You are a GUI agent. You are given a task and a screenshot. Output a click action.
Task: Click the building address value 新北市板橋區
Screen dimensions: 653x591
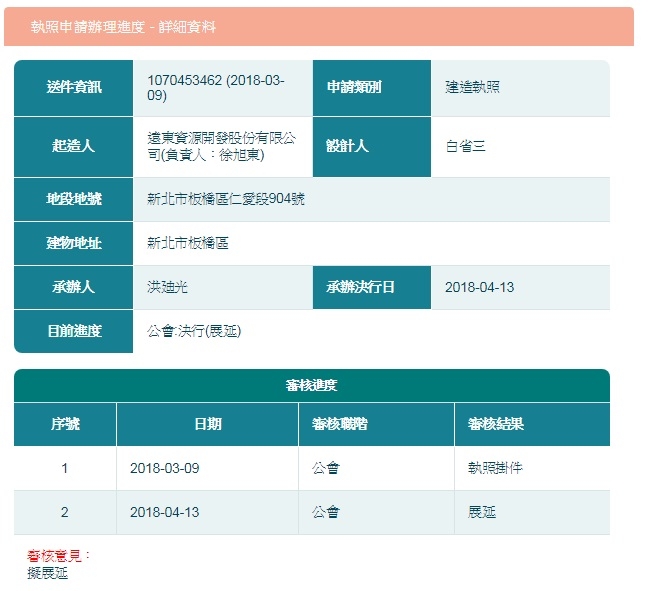[x=188, y=243]
